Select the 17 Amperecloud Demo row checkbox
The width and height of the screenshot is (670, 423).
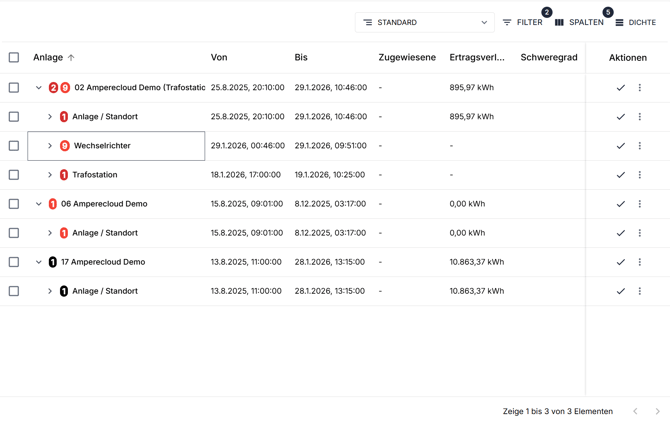click(14, 262)
